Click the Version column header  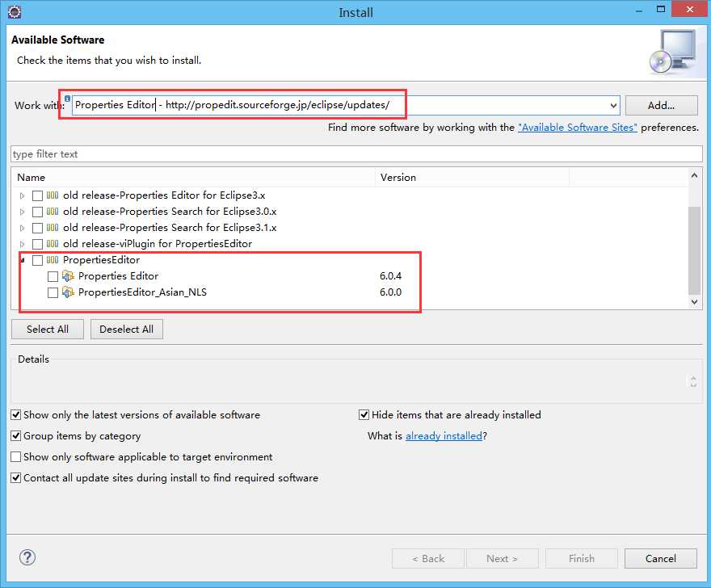pos(472,177)
